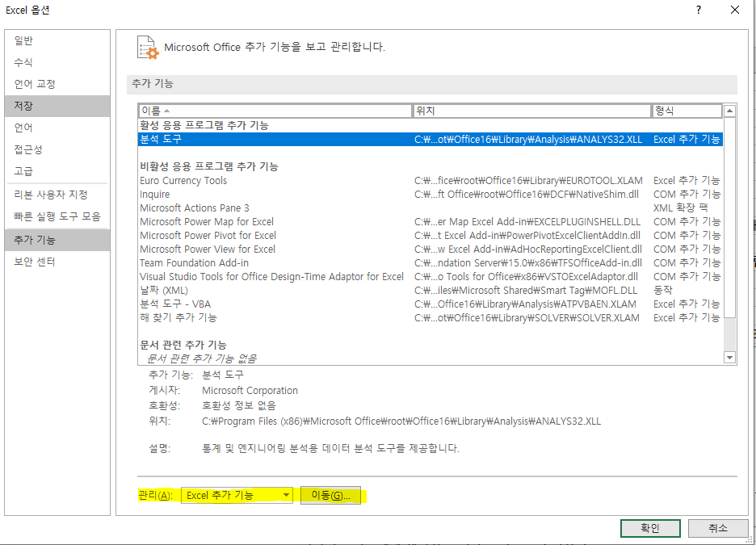Go to the 저장 options page
756x545 pixels.
pos(57,106)
